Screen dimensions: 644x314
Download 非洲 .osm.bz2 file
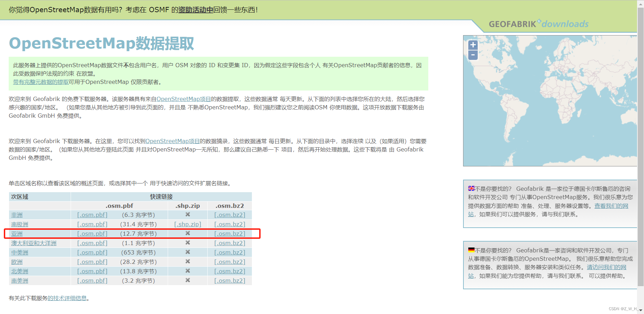(230, 215)
